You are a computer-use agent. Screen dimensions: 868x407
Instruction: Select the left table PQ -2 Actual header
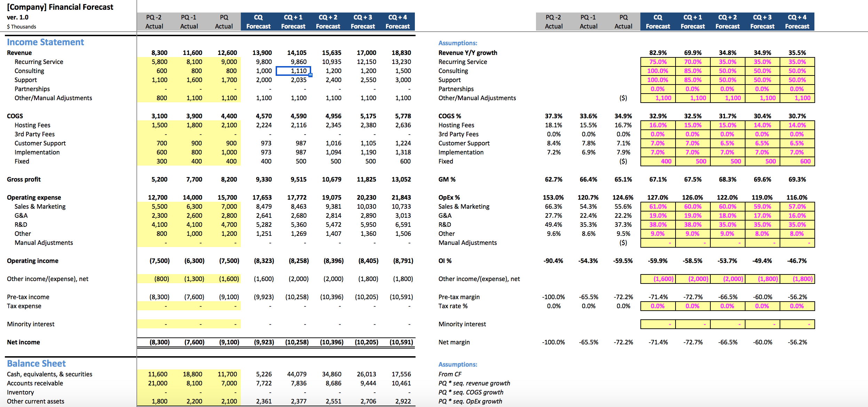(154, 22)
